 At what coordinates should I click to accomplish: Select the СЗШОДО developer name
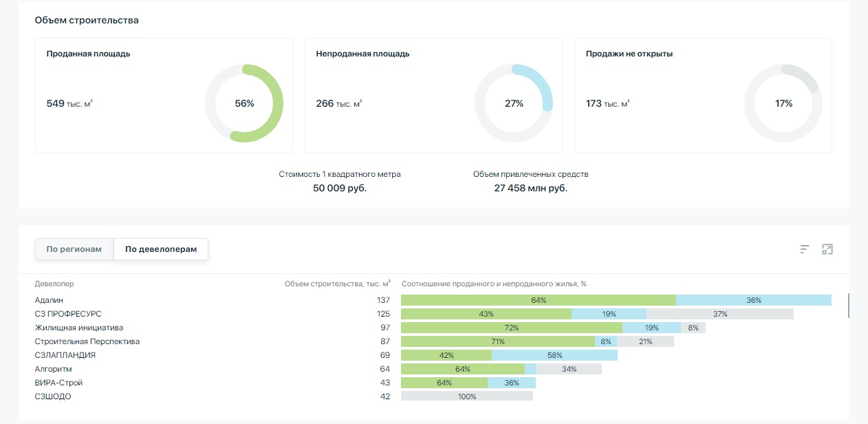coord(53,396)
